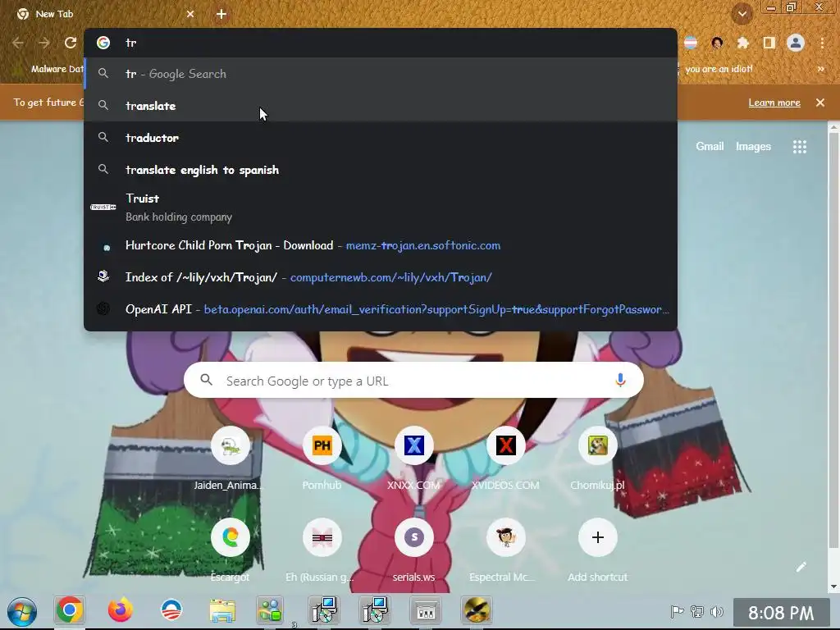Select the 'translate' search suggestion

[381, 106]
